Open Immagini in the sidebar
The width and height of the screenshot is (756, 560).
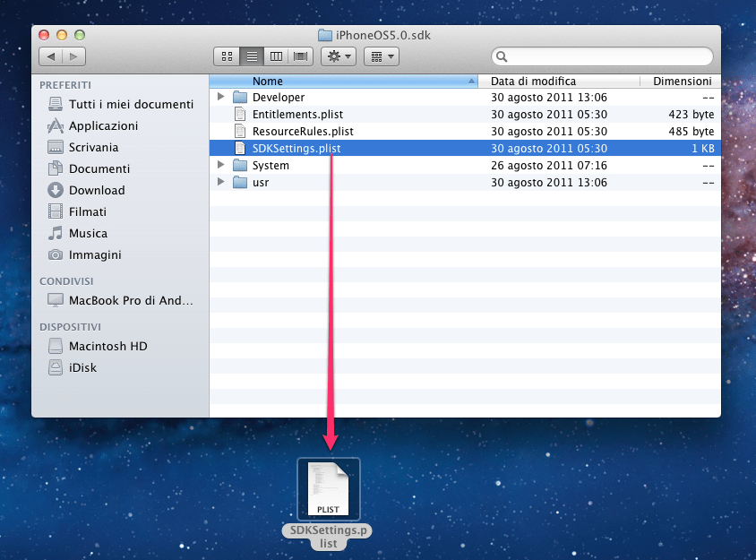point(85,254)
